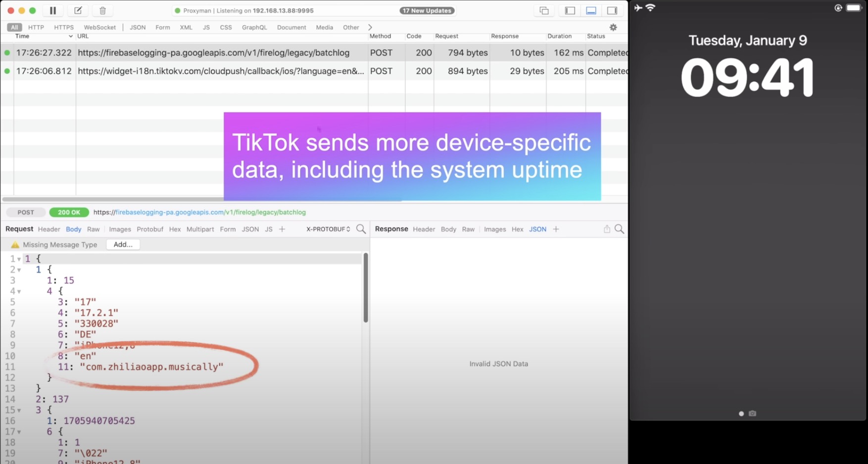Filter by XML content type
Screen dimensions: 868x464
pos(186,27)
